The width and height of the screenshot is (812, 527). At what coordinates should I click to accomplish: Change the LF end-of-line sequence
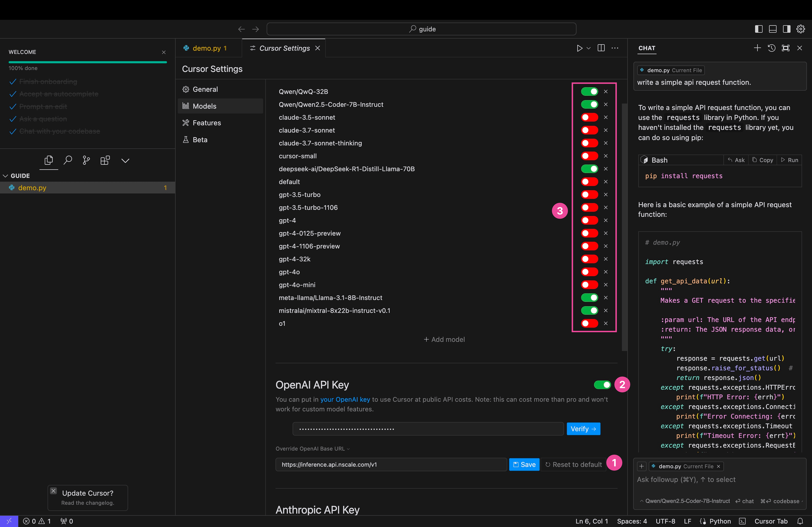[x=688, y=521]
